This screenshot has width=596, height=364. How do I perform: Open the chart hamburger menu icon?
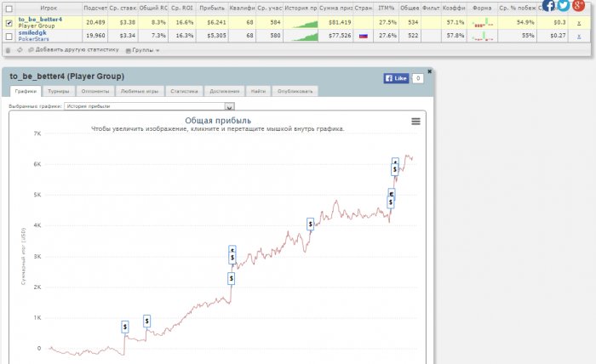[415, 121]
